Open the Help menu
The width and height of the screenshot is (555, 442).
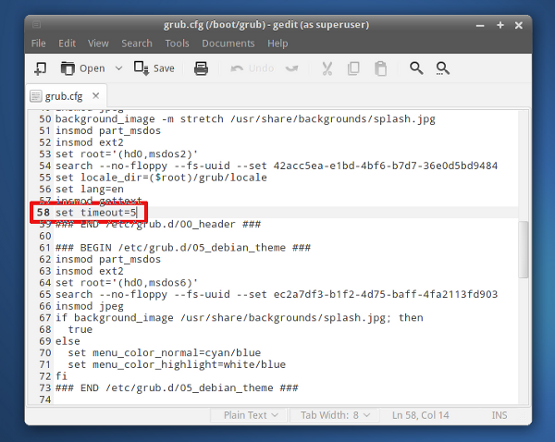point(278,44)
